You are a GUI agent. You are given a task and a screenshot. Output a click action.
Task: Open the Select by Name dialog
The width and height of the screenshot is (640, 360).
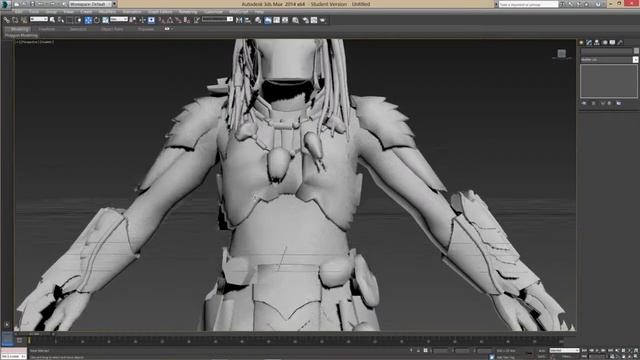click(61, 20)
